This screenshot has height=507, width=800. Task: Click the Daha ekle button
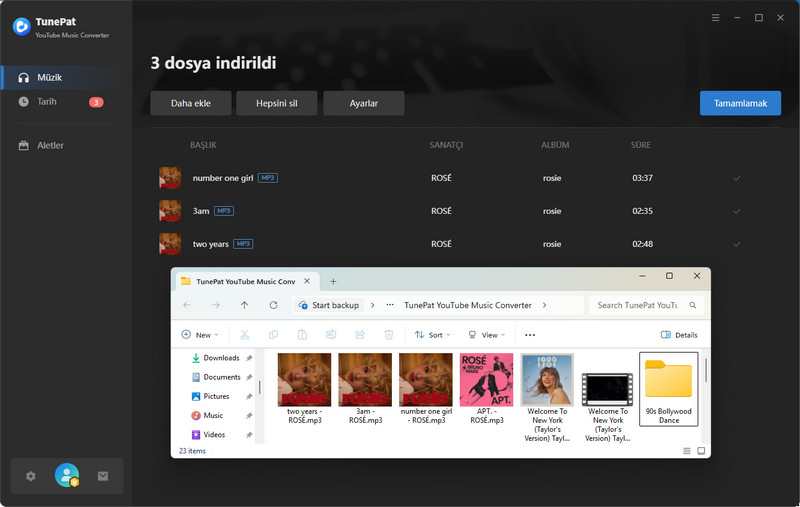point(191,103)
